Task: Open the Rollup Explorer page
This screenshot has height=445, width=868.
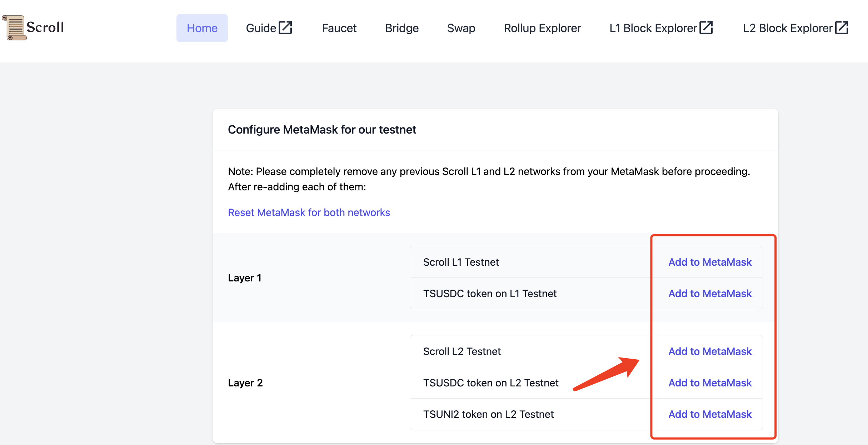Action: 542,28
